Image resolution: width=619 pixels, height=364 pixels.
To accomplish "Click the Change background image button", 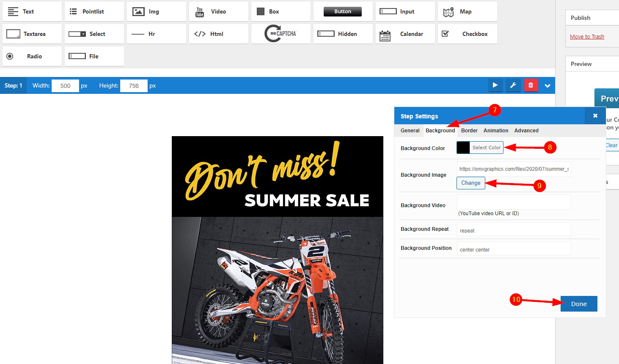I will click(470, 183).
